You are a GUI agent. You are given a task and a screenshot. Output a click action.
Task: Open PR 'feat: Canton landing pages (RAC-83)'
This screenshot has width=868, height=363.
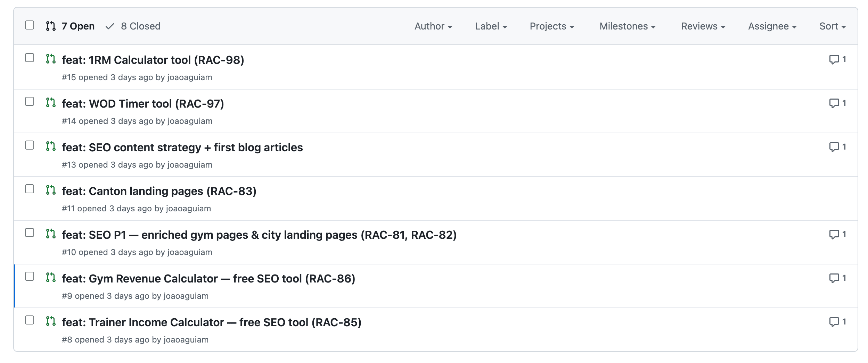coord(159,191)
